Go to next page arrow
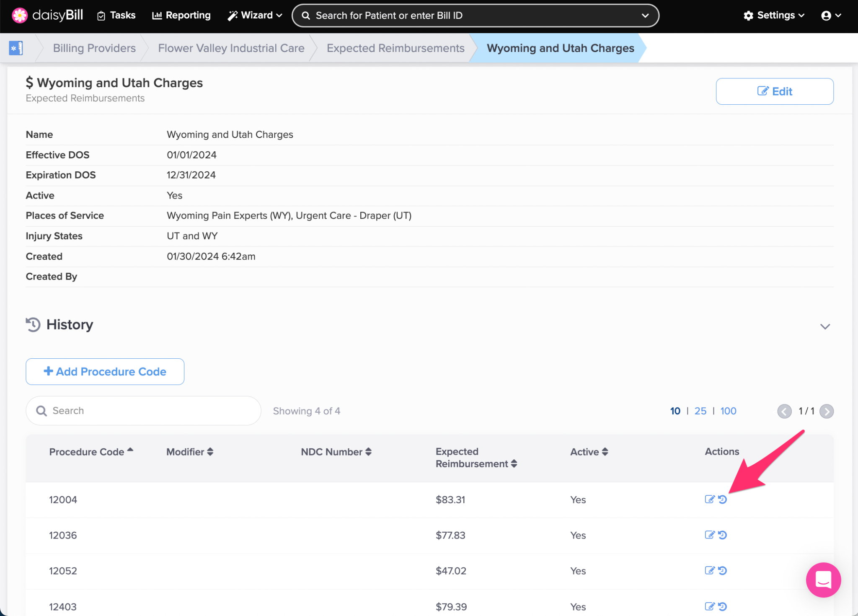 (826, 411)
